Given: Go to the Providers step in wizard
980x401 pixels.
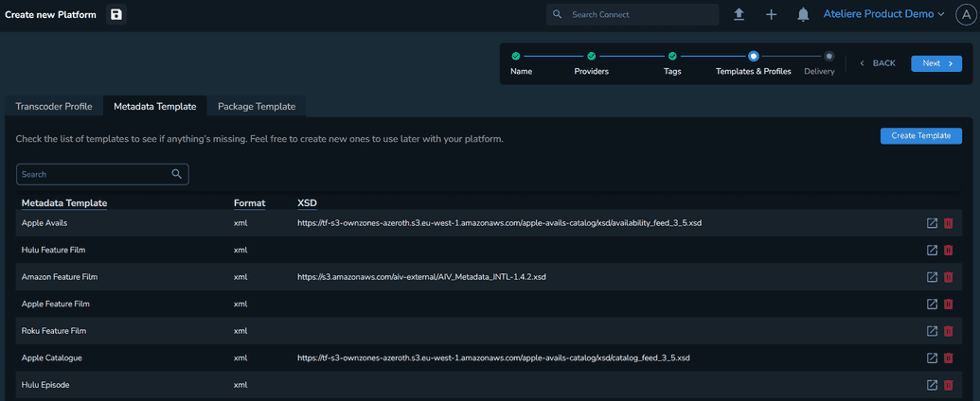Looking at the screenshot, I should coord(591,63).
